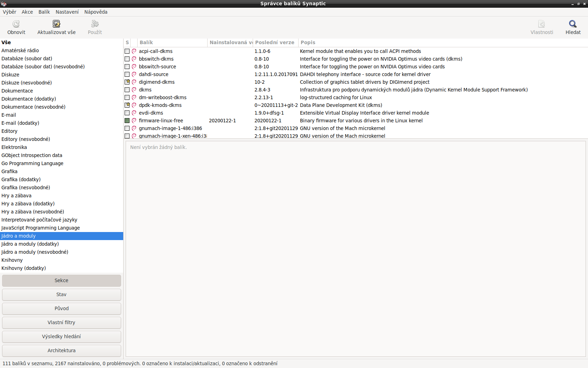
Task: Toggle status checkbox for bbswitch-source
Action: [x=127, y=67]
